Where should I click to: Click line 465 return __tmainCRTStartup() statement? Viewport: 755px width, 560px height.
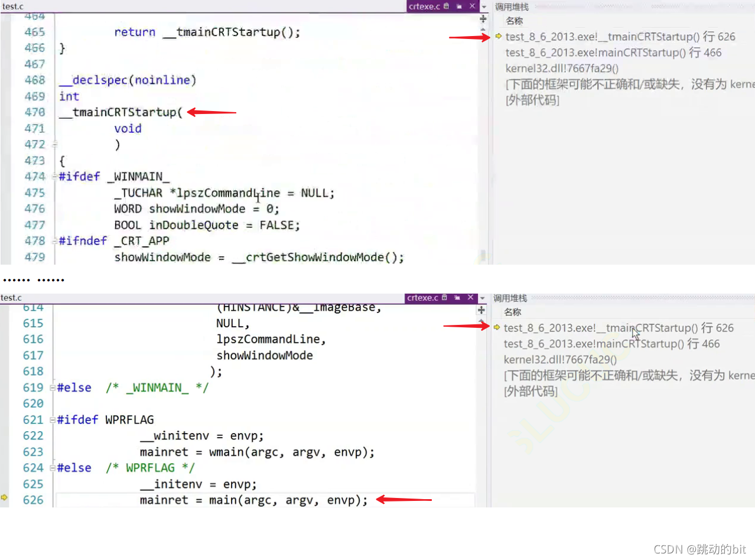coord(207,32)
